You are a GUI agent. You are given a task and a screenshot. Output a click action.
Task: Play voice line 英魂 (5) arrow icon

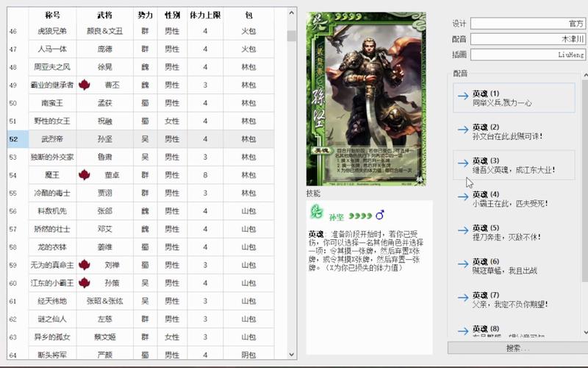pyautogui.click(x=463, y=230)
